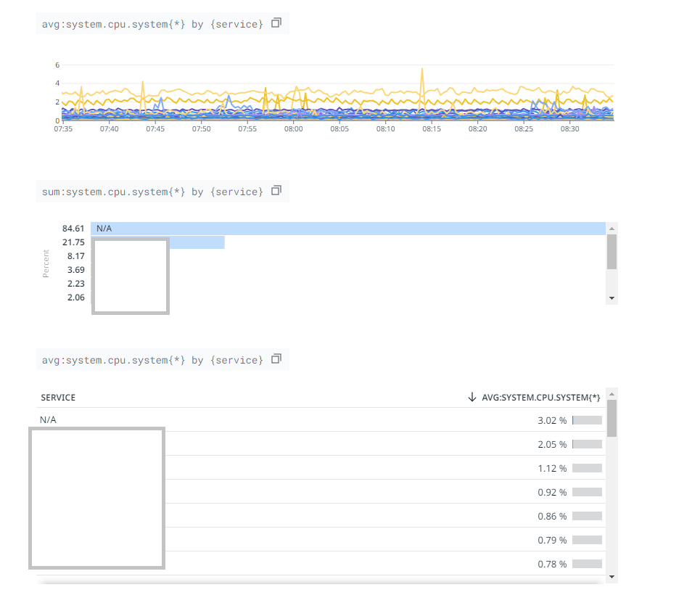The width and height of the screenshot is (700, 603).
Task: Click the top list scroll down arrow
Action: tap(612, 298)
